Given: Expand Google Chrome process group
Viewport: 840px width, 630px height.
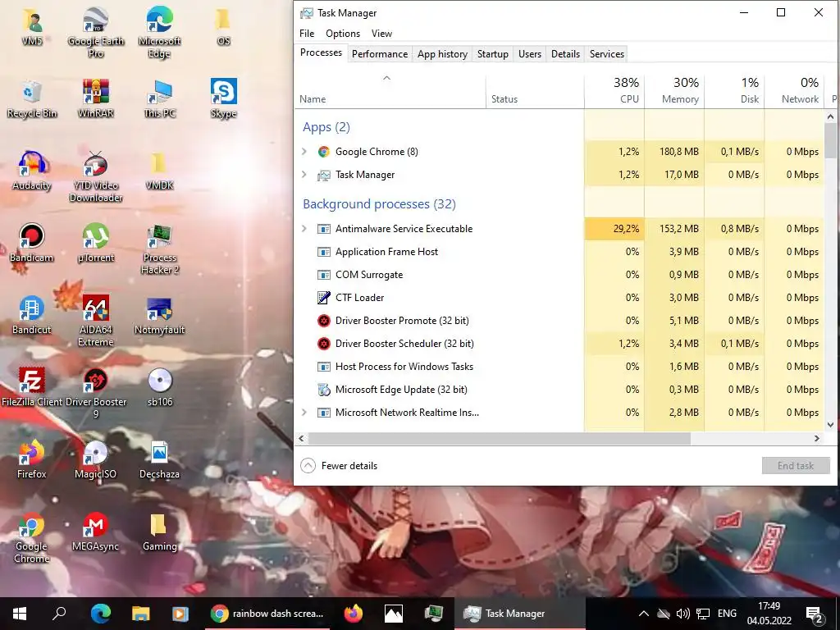Looking at the screenshot, I should 304,152.
